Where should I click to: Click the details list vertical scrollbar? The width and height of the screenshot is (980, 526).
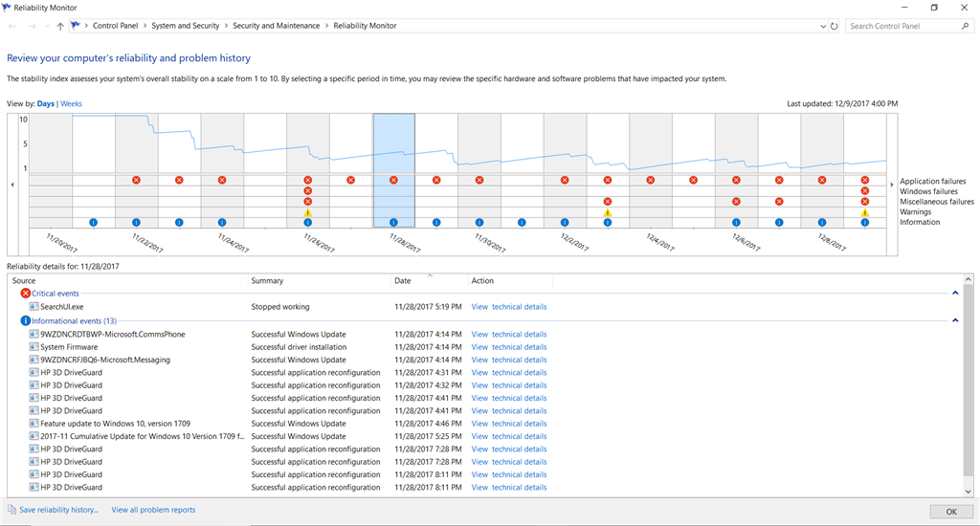point(969,384)
